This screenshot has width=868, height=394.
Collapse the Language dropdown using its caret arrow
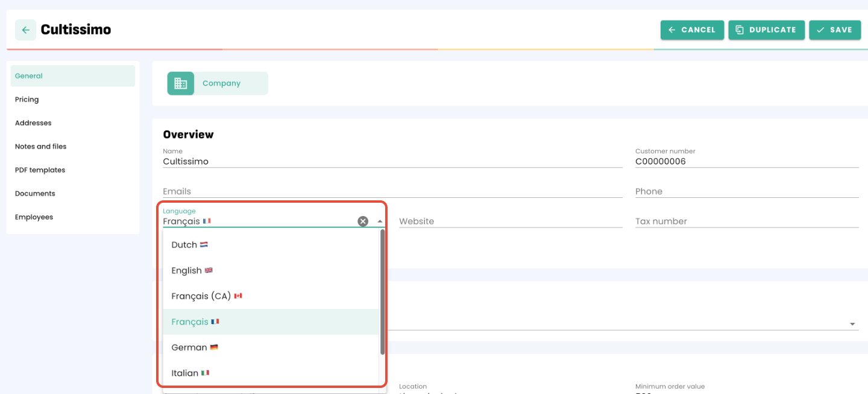tap(380, 221)
